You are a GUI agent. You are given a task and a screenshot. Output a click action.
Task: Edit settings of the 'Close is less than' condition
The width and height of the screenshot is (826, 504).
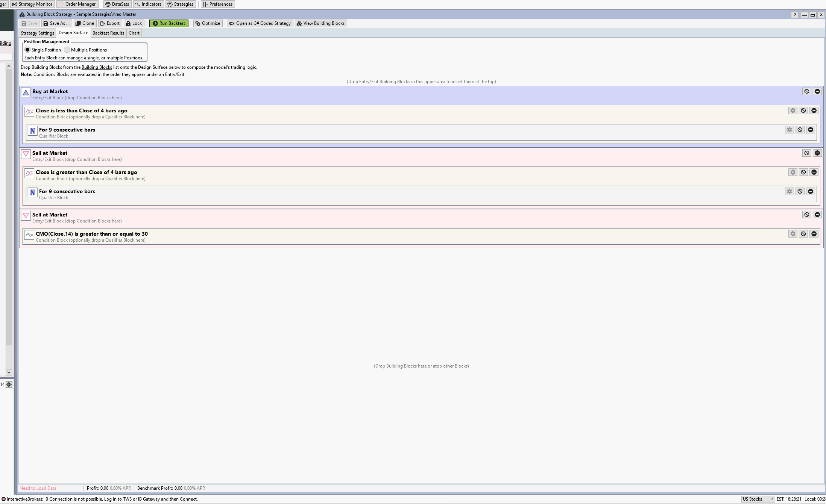(793, 110)
